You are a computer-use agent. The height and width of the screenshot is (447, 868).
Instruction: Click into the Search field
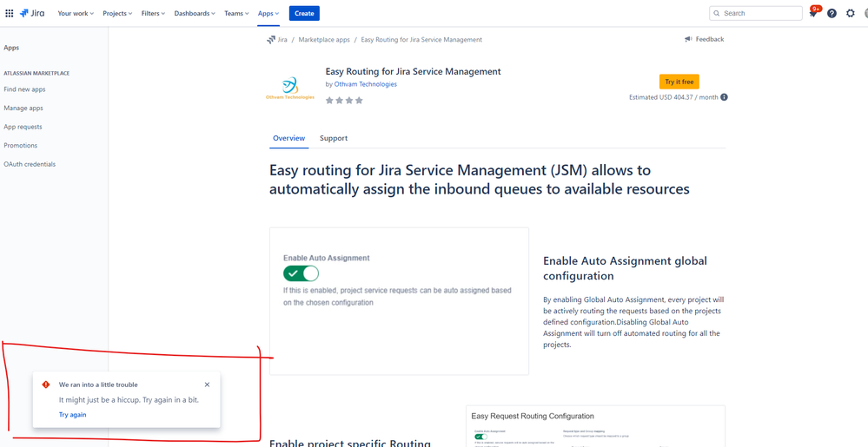[756, 13]
